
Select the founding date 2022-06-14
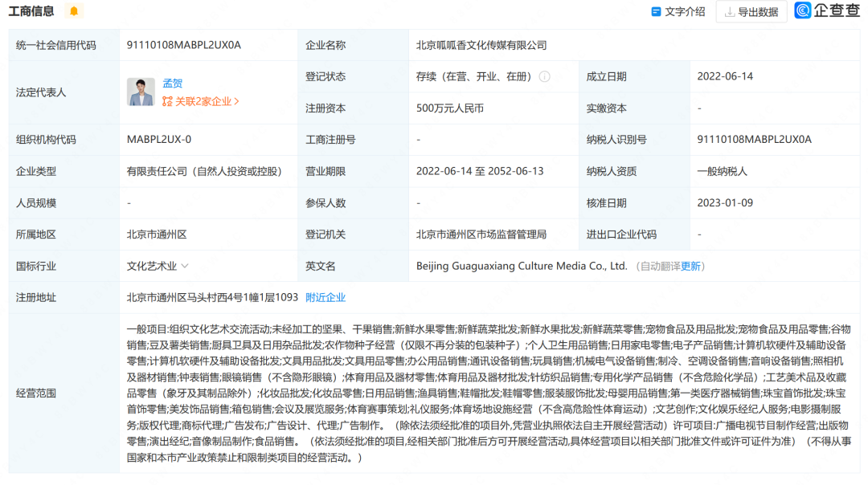[x=725, y=76]
